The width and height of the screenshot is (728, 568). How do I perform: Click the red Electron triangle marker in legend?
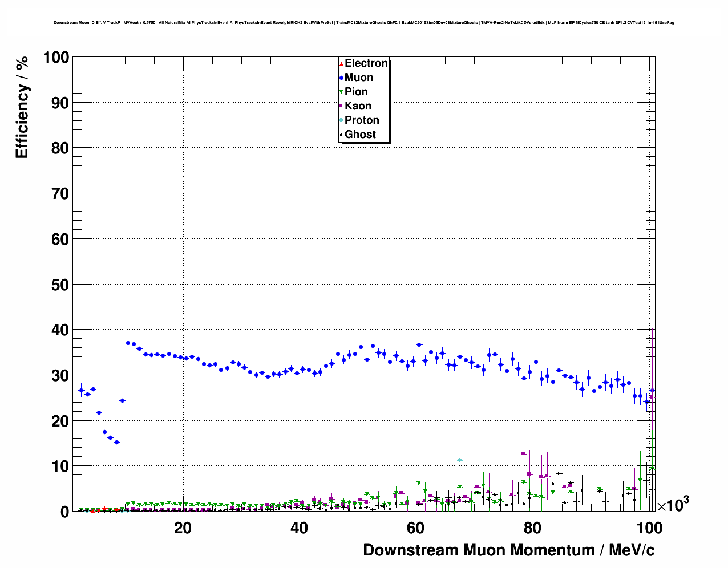click(x=341, y=63)
